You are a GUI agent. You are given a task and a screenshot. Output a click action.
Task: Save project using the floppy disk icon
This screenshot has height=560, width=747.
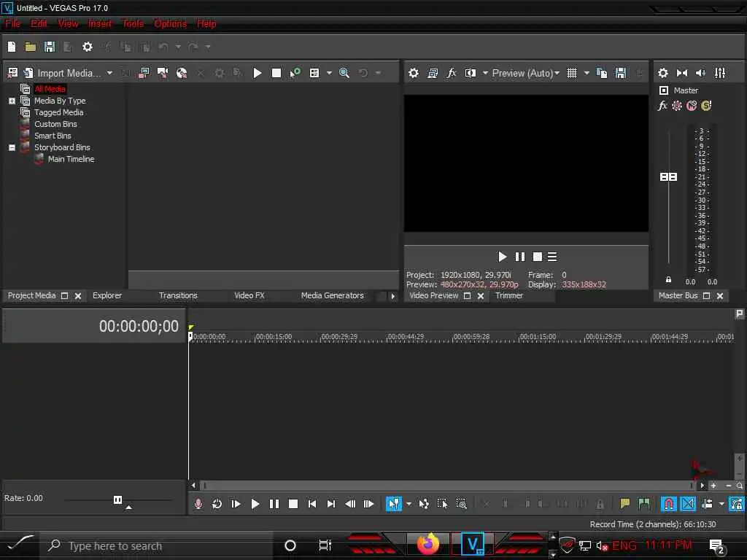click(49, 47)
